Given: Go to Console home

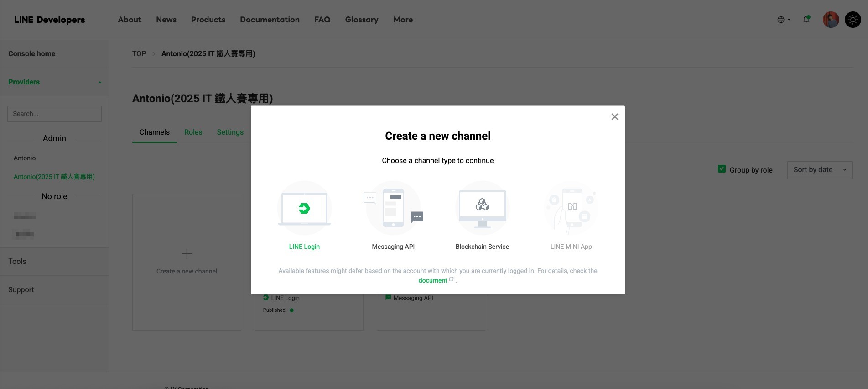Looking at the screenshot, I should 32,54.
